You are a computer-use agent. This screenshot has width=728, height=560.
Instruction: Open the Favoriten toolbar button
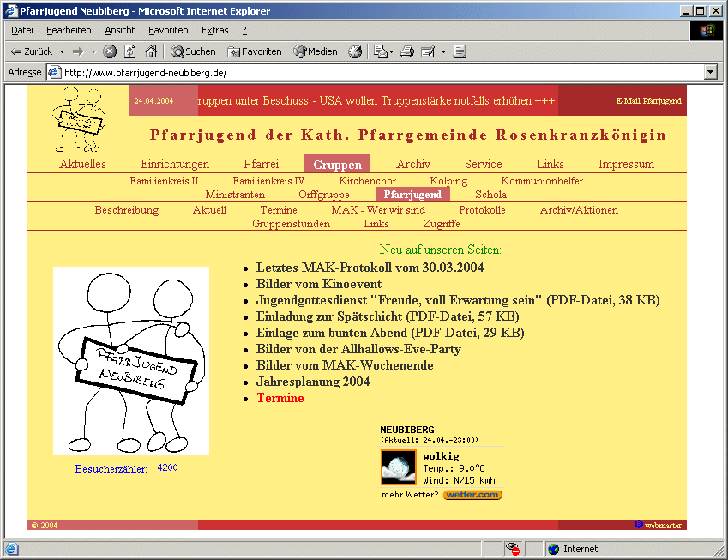(x=255, y=51)
